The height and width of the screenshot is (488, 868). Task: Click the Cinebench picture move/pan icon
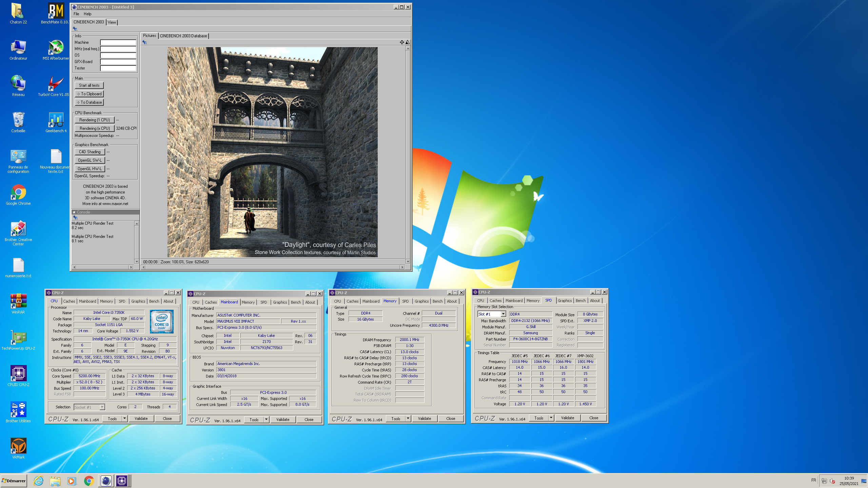(x=401, y=42)
